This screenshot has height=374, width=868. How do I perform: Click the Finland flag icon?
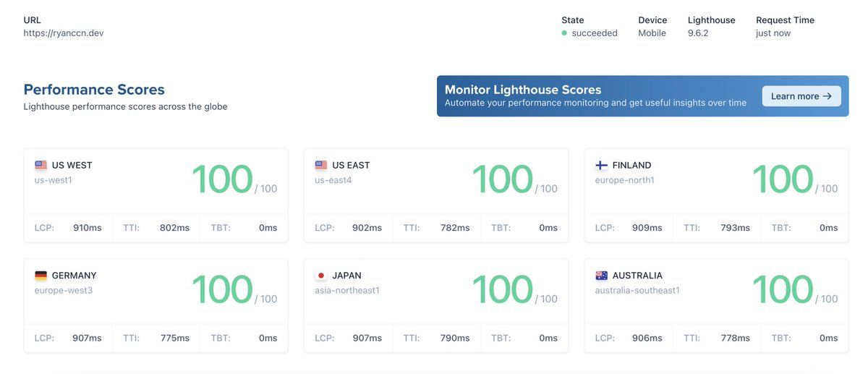(601, 165)
